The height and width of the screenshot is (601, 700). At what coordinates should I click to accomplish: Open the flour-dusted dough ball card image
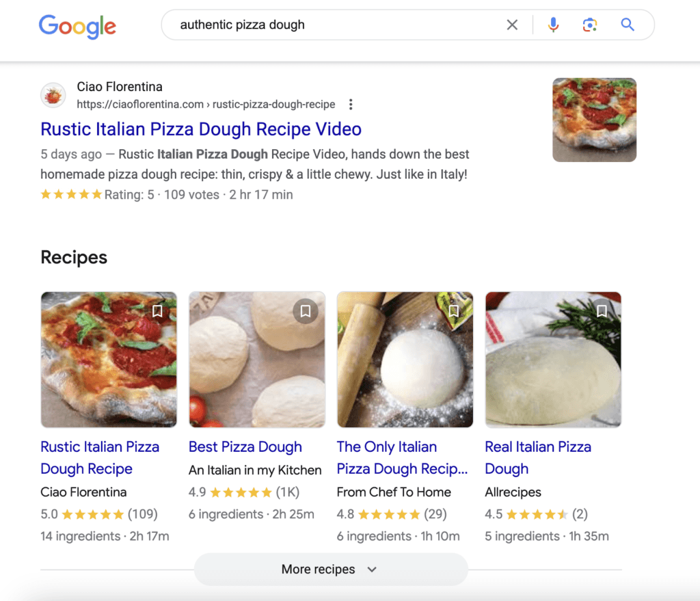coord(405,360)
